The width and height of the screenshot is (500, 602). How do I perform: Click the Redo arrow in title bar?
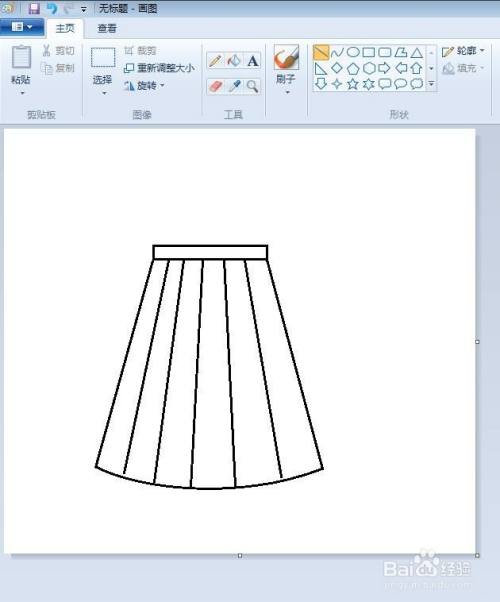tap(68, 8)
